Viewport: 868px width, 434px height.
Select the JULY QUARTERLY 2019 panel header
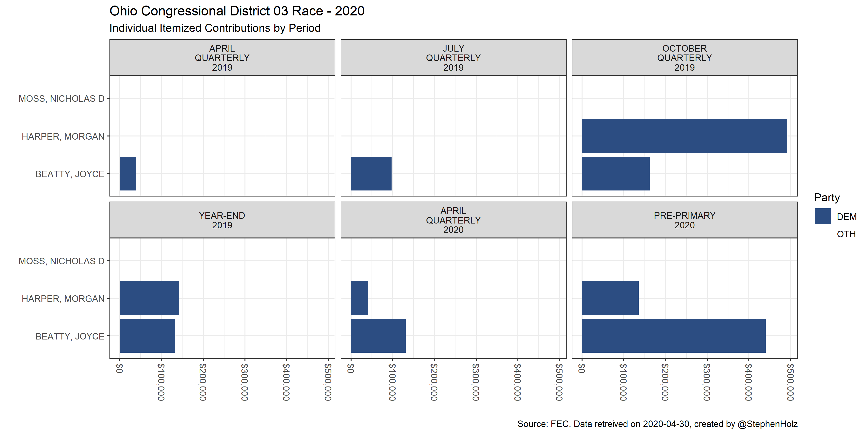(x=453, y=58)
